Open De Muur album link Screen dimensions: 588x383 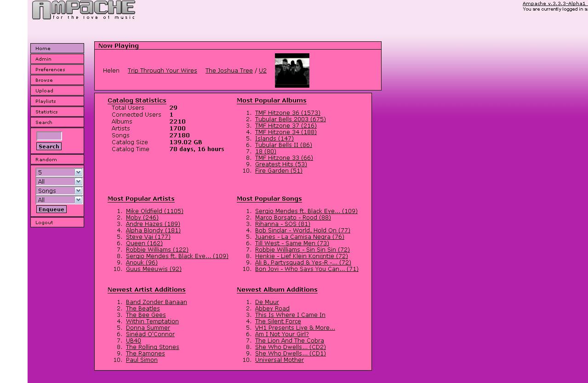pos(267,302)
